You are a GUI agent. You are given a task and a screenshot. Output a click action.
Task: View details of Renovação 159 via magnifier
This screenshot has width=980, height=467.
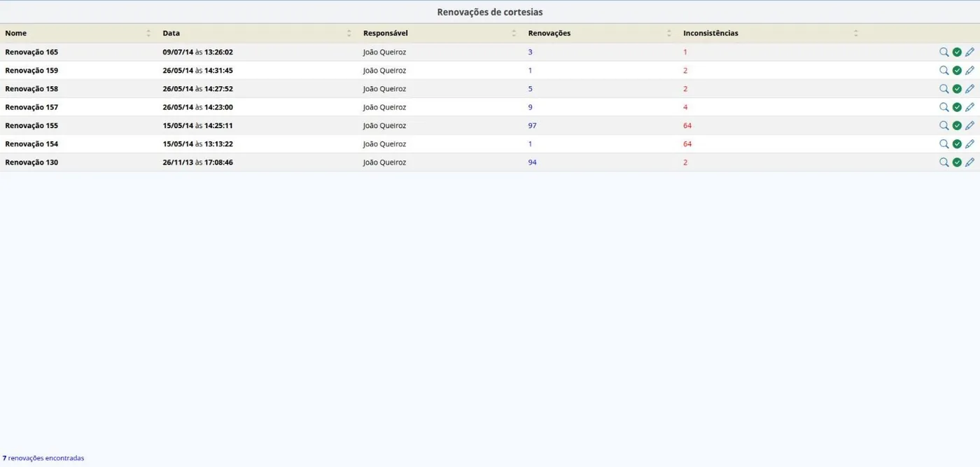pyautogui.click(x=944, y=70)
